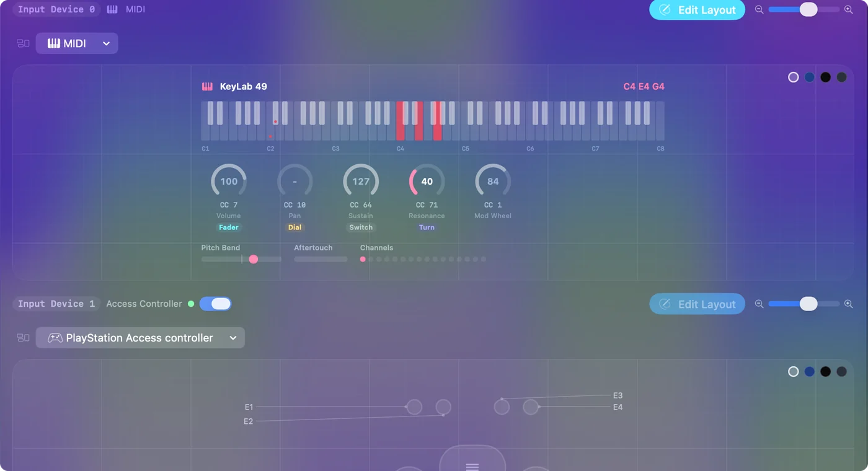Select the black swatch in controller panel
This screenshot has width=868, height=471.
pyautogui.click(x=825, y=372)
